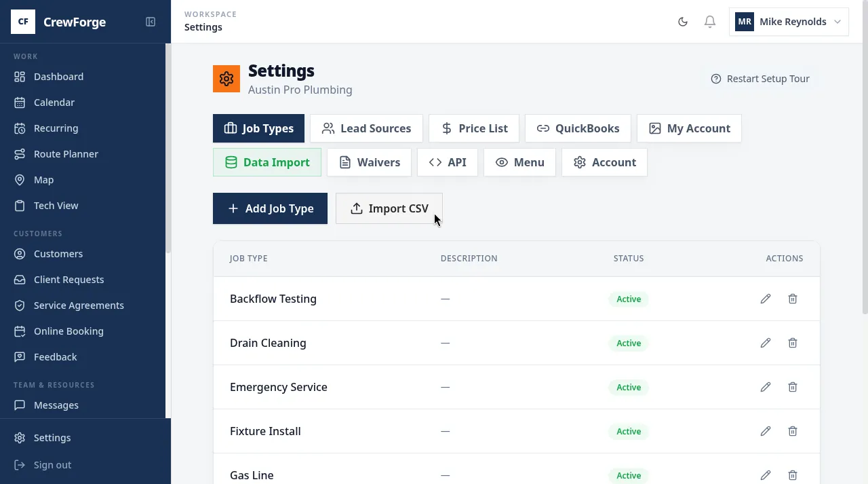This screenshot has height=484, width=868.
Task: Click the CF CrewForge logo
Action: [23, 22]
